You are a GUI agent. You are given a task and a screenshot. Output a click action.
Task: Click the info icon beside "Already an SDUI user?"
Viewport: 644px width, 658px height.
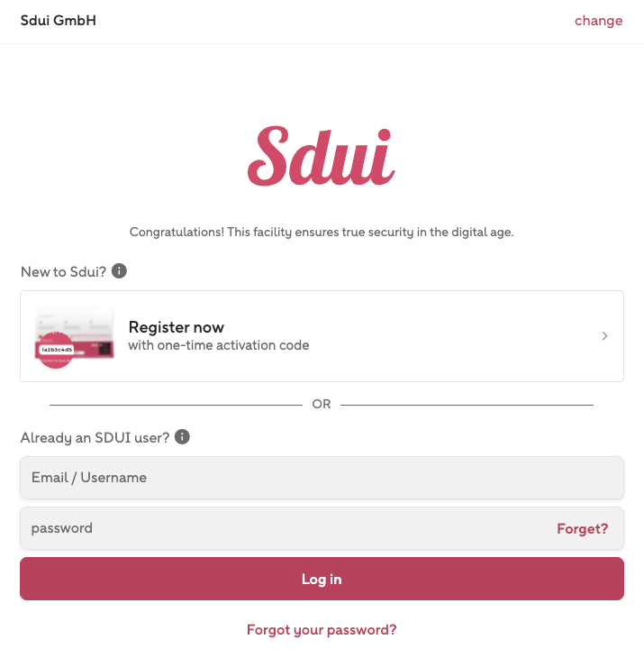click(182, 437)
